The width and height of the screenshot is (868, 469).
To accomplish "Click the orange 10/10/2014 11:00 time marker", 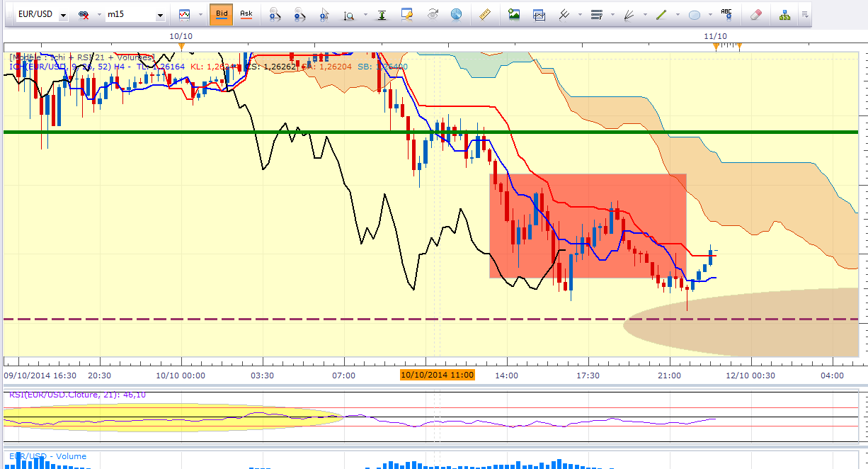I will click(x=437, y=375).
